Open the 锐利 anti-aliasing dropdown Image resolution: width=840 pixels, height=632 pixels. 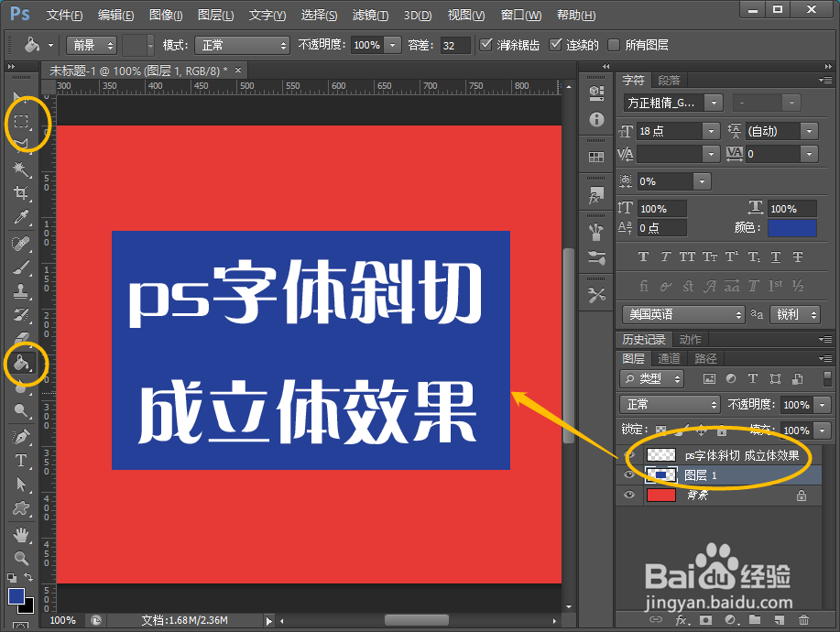(794, 314)
